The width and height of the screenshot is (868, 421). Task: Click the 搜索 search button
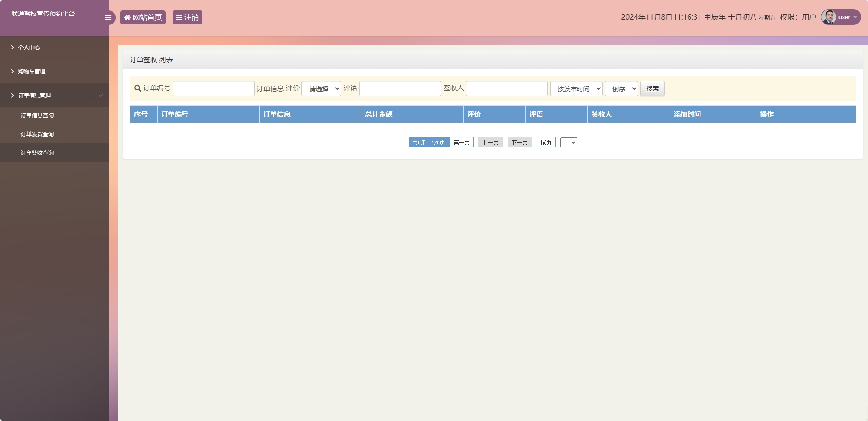point(652,88)
